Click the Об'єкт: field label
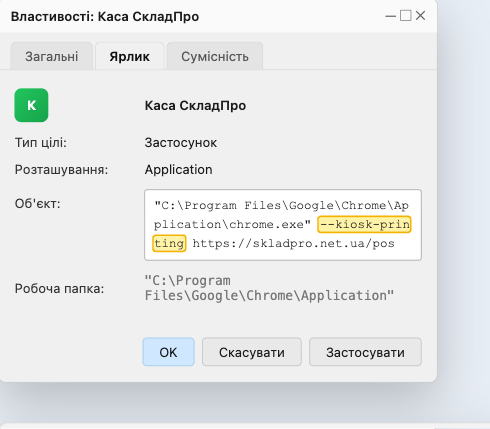Image resolution: width=490 pixels, height=429 pixels. pos(38,203)
